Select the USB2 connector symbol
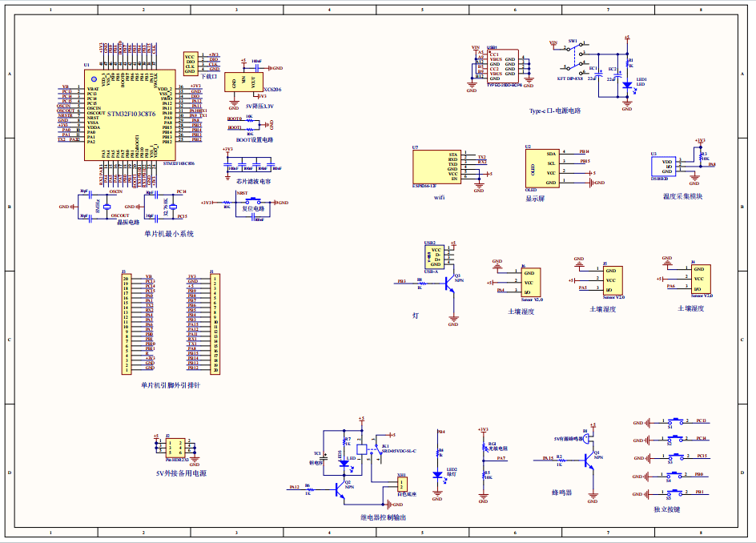The height and width of the screenshot is (543, 756). tap(434, 257)
